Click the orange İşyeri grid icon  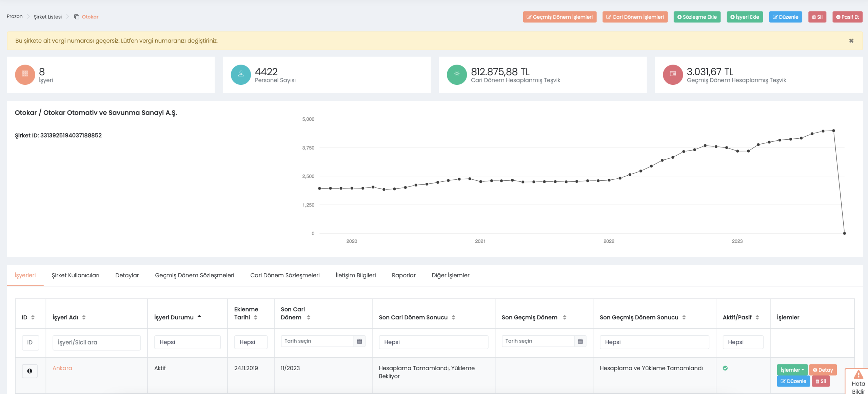coord(25,74)
